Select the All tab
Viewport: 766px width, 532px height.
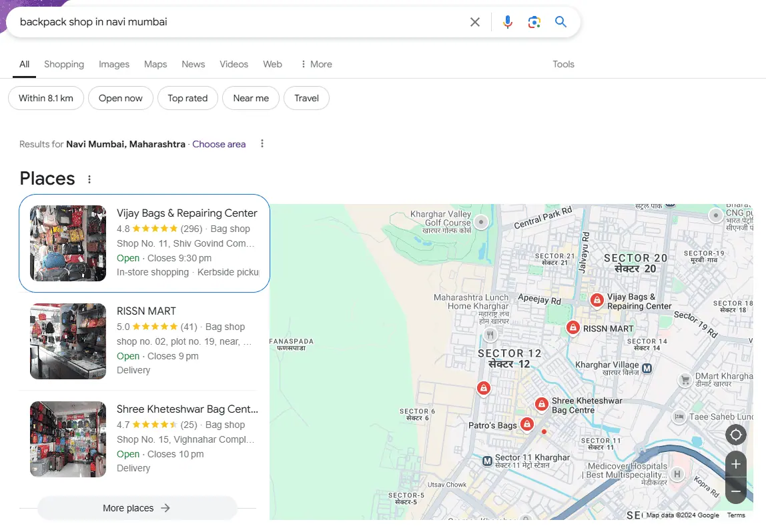pyautogui.click(x=25, y=64)
